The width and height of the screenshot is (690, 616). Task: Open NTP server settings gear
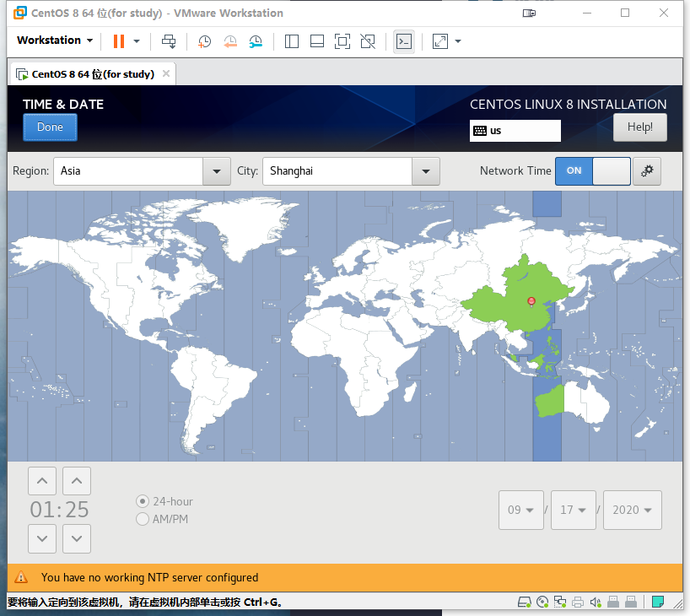pyautogui.click(x=647, y=170)
